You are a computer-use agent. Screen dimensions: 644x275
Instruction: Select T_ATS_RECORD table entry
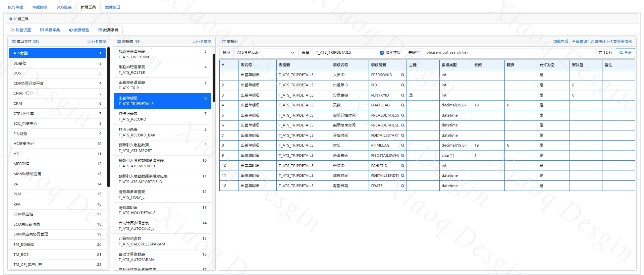(x=163, y=116)
